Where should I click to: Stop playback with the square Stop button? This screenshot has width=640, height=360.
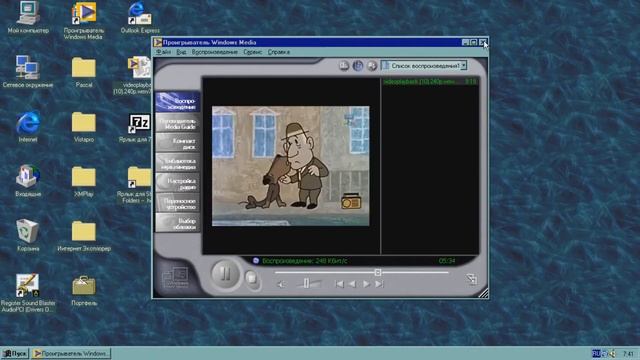(x=252, y=279)
